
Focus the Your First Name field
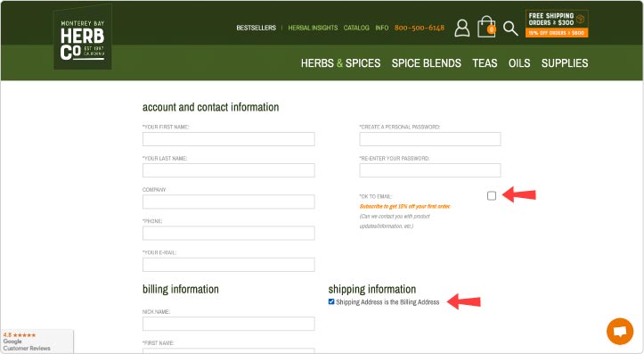pos(229,139)
